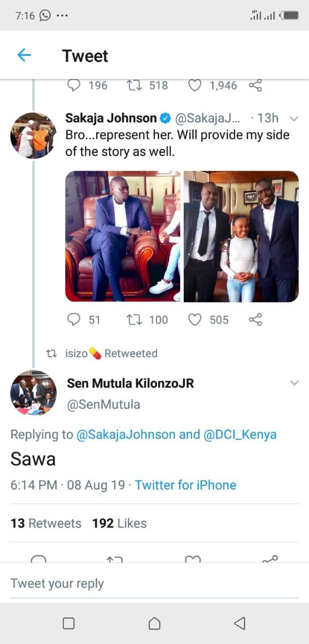Retweet Sakaja Johnson's tweet showing 100
Image resolution: width=309 pixels, height=644 pixels.
coord(135,319)
